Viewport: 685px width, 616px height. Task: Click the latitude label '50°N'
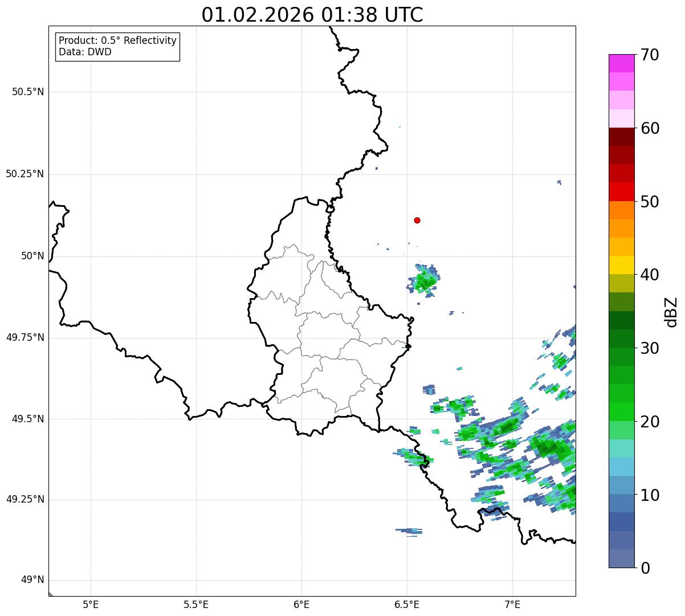click(32, 256)
